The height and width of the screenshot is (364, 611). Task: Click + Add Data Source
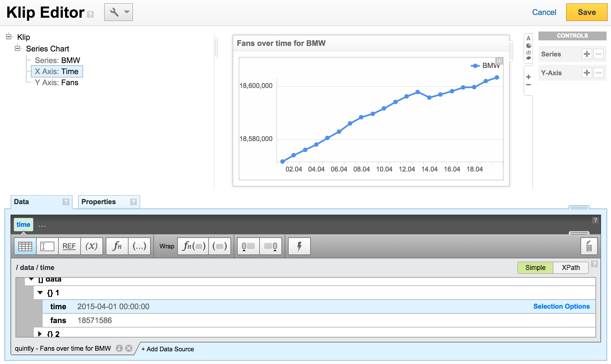(x=168, y=349)
